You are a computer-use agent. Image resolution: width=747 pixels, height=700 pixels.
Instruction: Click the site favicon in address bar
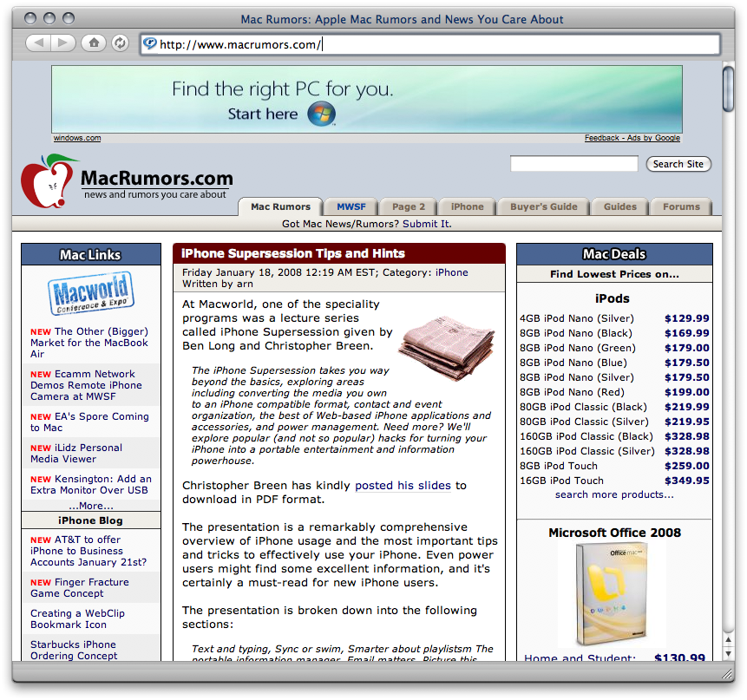[149, 44]
